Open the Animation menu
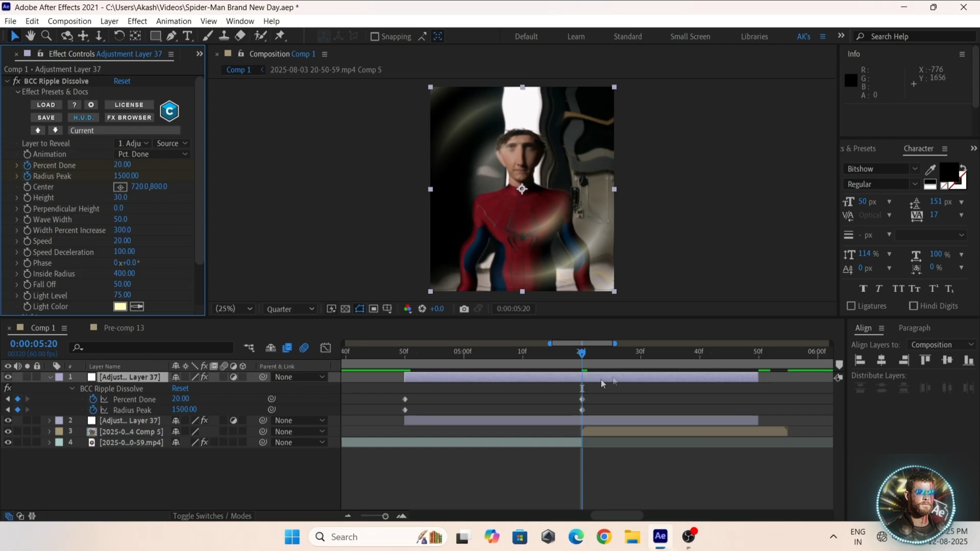 pos(173,21)
